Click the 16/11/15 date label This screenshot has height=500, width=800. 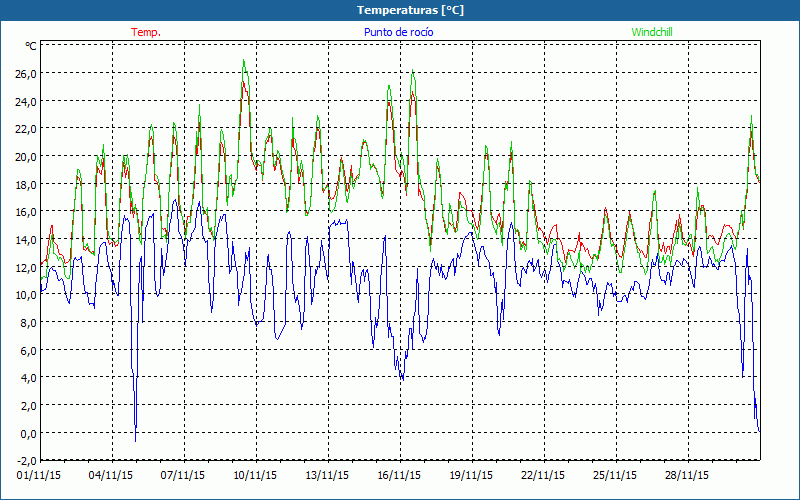coord(399,476)
